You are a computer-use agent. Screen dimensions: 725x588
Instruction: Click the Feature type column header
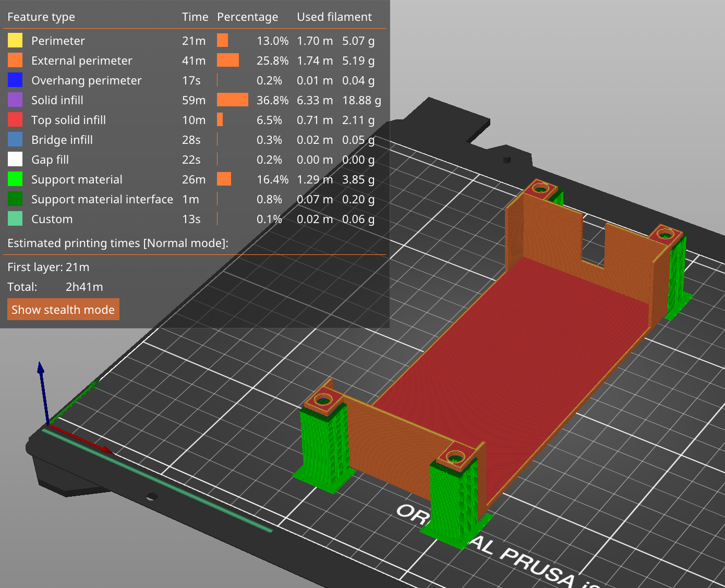(41, 17)
